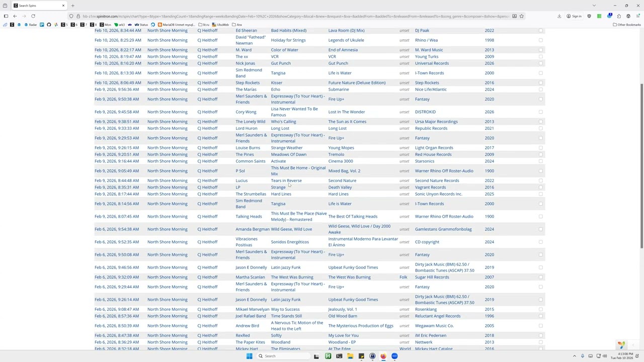The width and height of the screenshot is (644, 362).
Task: Open the Tears in Reverse song link
Action: pos(286,180)
